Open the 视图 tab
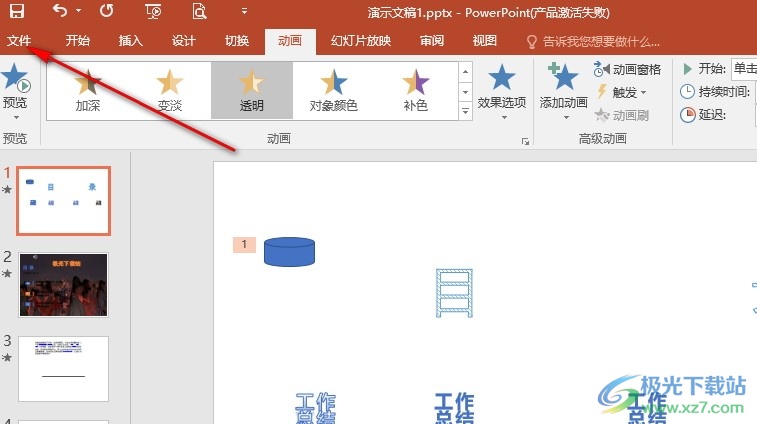The width and height of the screenshot is (757, 424). coord(485,41)
